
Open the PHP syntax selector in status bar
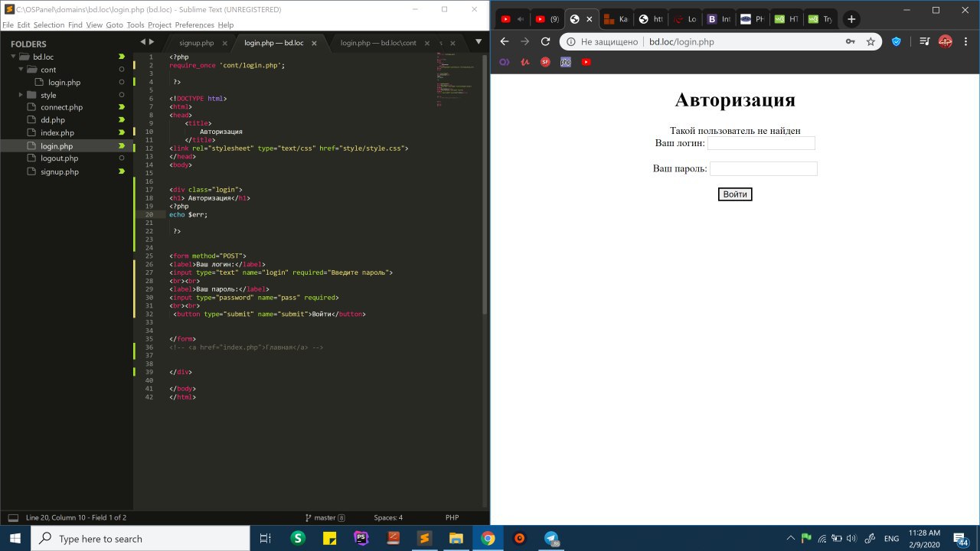[x=452, y=517]
